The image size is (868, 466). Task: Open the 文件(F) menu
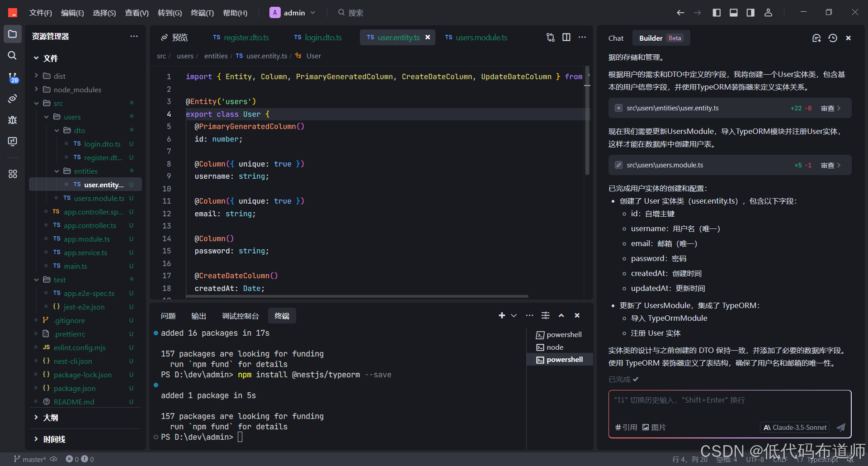(x=40, y=13)
